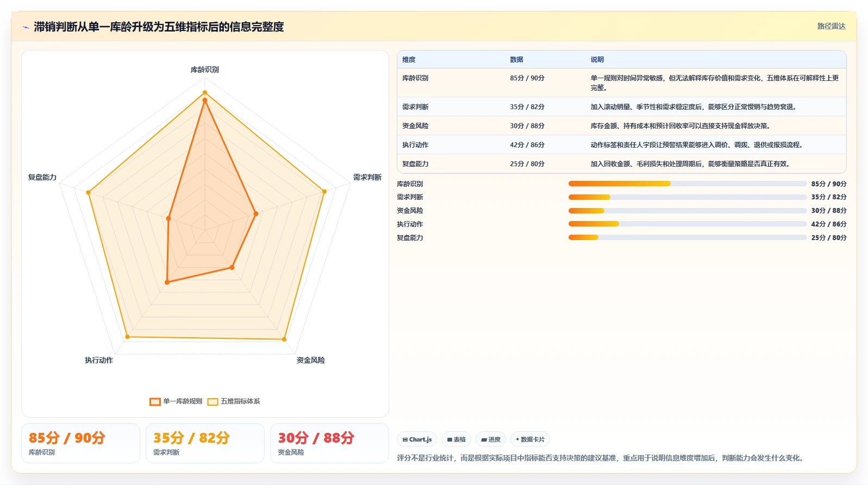Click the footnote starting 评分不是行业统计

pyautogui.click(x=600, y=458)
